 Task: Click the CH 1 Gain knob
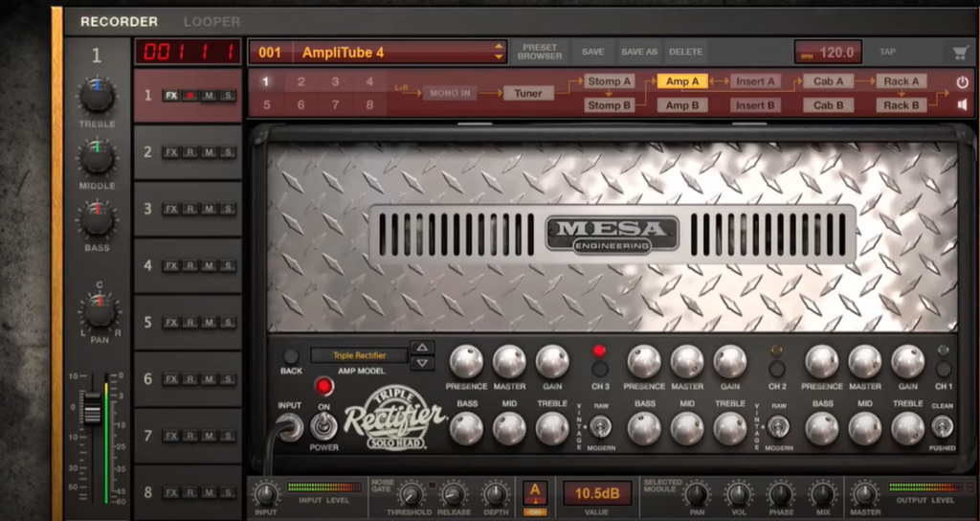coord(907,361)
